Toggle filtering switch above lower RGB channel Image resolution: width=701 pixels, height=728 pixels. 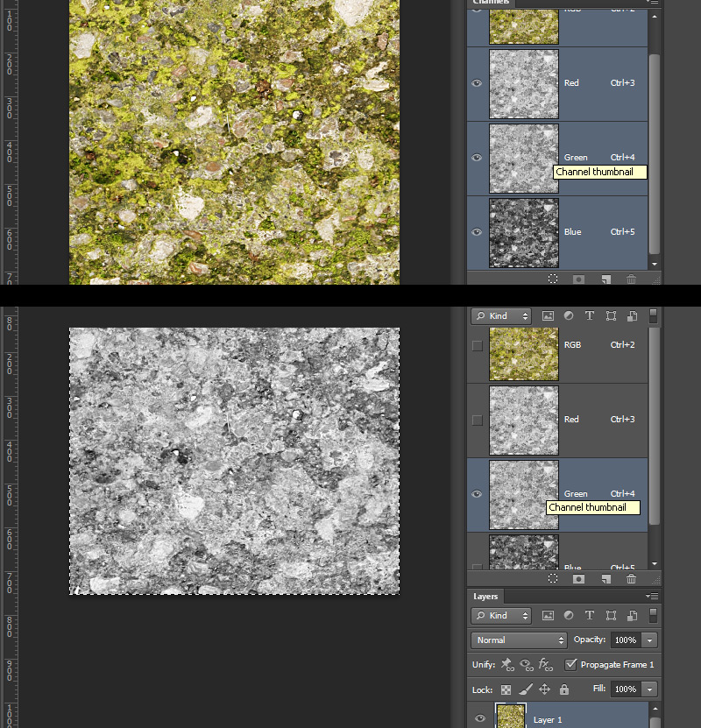(x=653, y=316)
